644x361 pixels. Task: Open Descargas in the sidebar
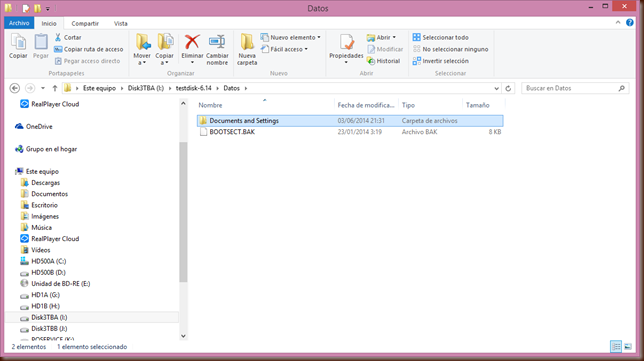[40, 183]
